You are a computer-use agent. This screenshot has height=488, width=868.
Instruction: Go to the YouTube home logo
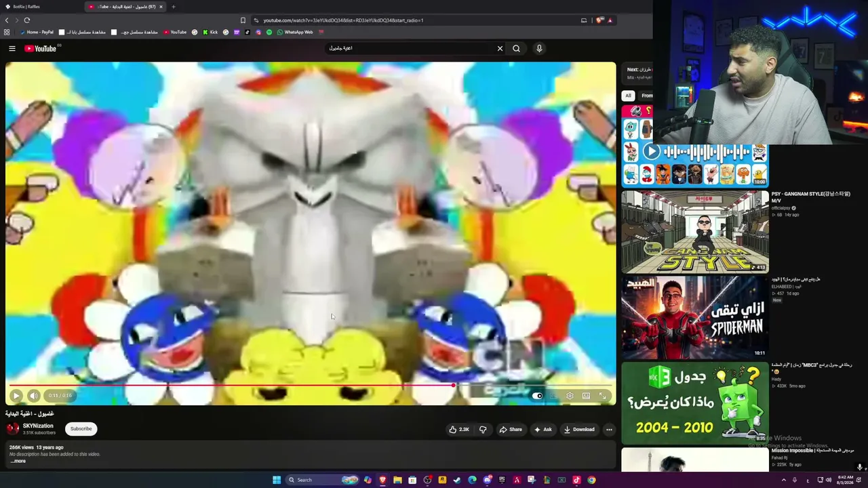click(x=41, y=48)
